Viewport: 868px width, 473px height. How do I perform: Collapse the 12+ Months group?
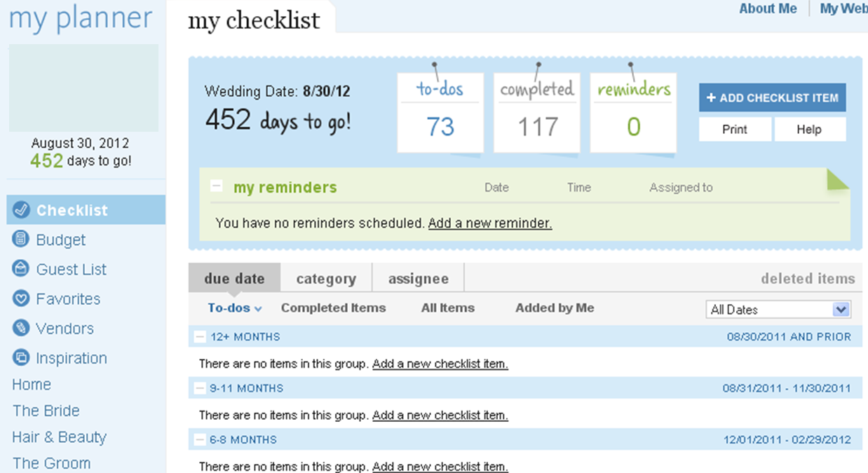pyautogui.click(x=200, y=337)
